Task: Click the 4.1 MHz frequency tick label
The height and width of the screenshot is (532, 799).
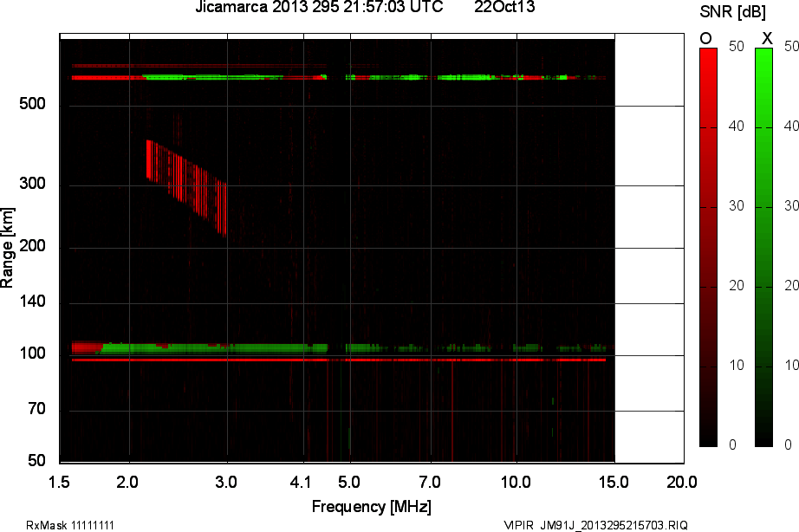Action: tap(300, 482)
